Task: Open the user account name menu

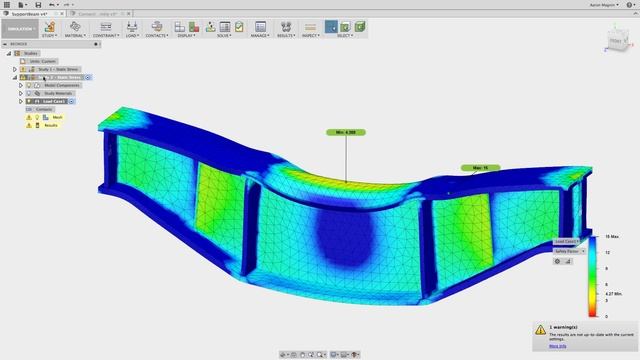Action: pos(604,5)
